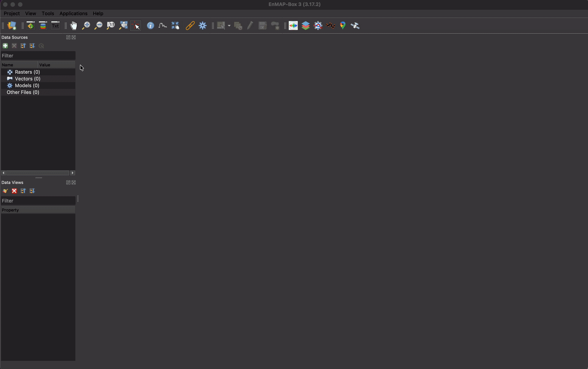Click the Data Views Filter field
The width and height of the screenshot is (588, 369).
[x=38, y=201]
